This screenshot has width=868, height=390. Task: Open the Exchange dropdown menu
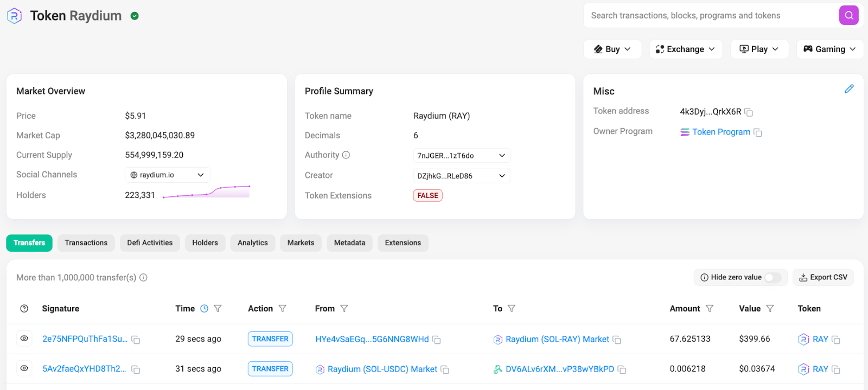685,49
